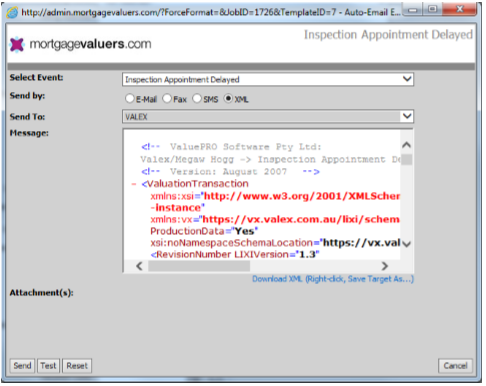This screenshot has width=486, height=386.
Task: Minimize the Auto-Email window
Action: pyautogui.click(x=413, y=10)
